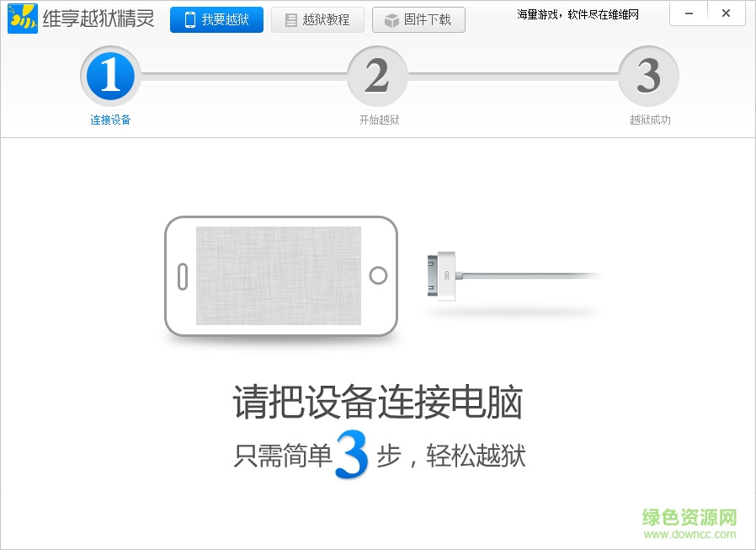This screenshot has width=756, height=550.
Task: Click the phone device illustration
Action: (x=281, y=276)
